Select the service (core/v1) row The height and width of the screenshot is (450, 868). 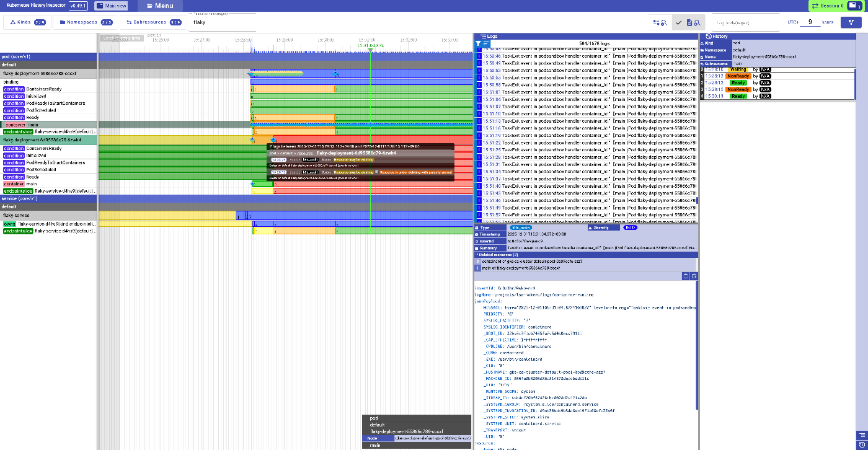point(49,199)
